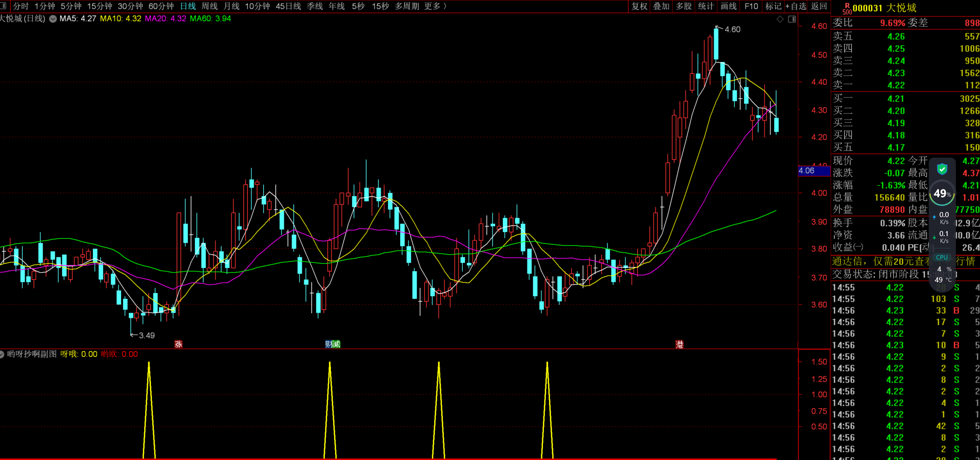This screenshot has width=980, height=460.
Task: Click the 4.60 high price annotation
Action: tap(732, 29)
